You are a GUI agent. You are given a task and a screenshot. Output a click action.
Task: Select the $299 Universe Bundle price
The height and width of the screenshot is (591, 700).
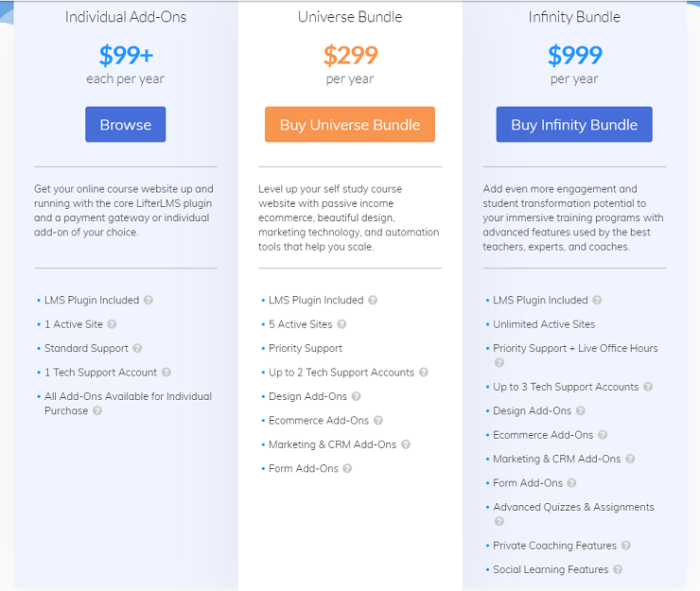pos(350,56)
